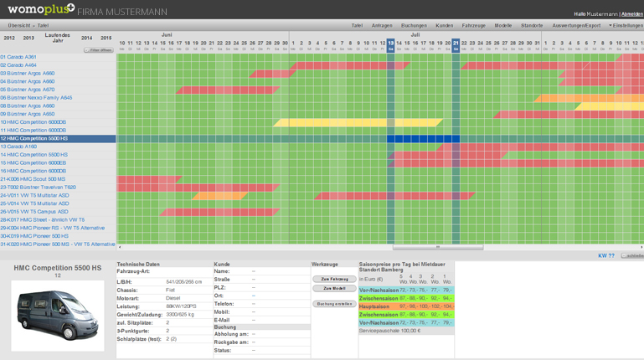Click the Buchung erstellen button
The width and height of the screenshot is (644, 360).
[334, 304]
